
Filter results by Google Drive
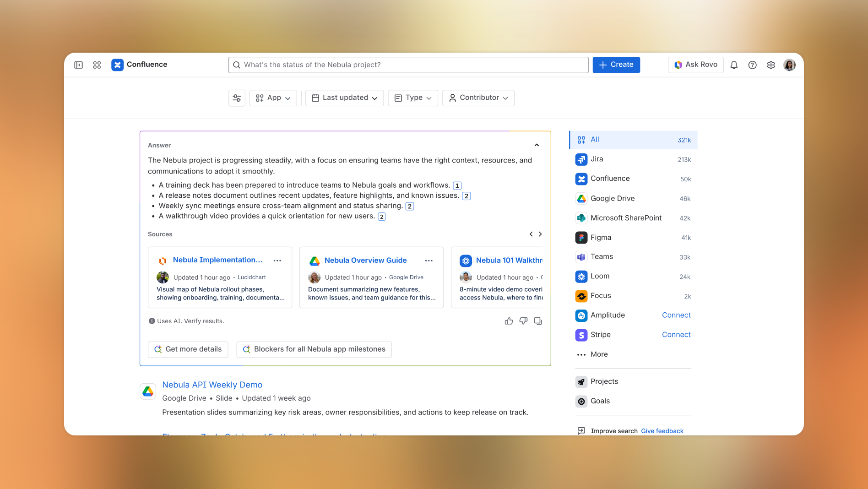(x=633, y=199)
